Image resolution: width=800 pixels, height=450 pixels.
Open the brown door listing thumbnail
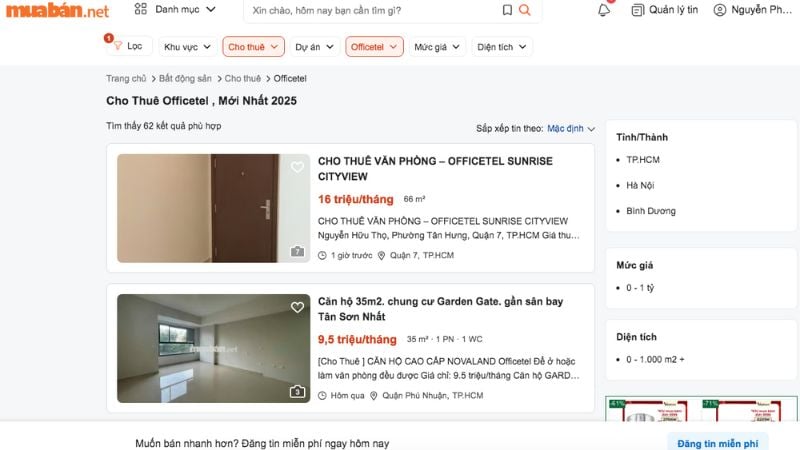coord(213,208)
